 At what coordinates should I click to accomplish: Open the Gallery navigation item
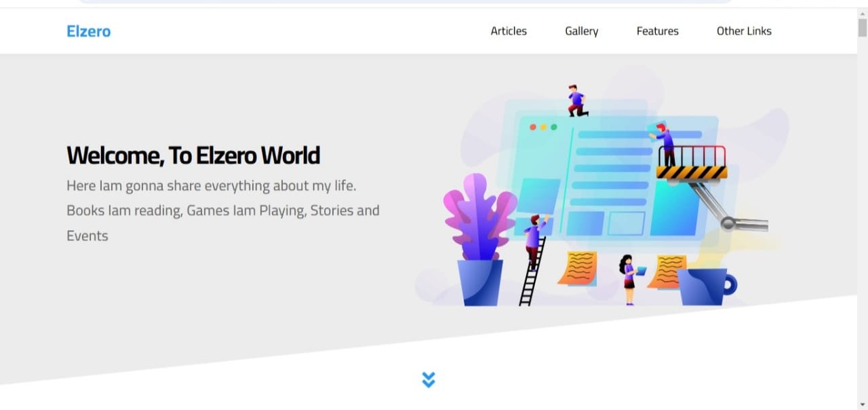580,31
